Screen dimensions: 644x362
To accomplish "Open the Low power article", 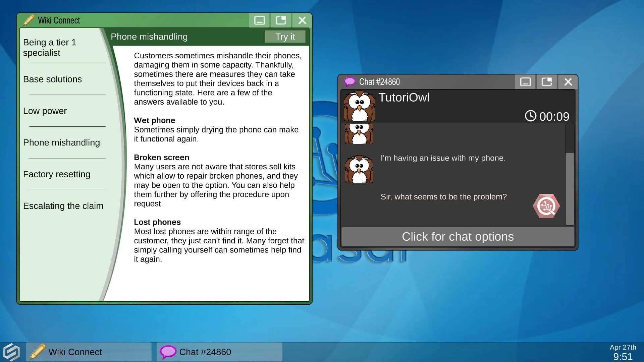I will (45, 111).
